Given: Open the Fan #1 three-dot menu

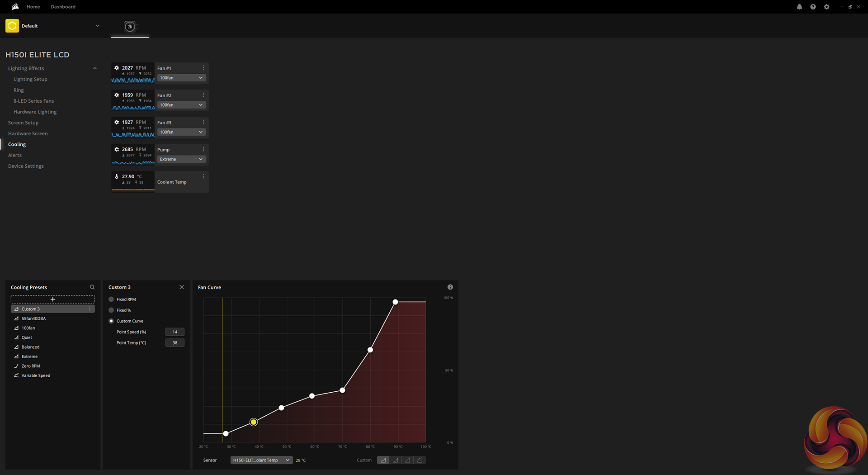Looking at the screenshot, I should point(203,68).
